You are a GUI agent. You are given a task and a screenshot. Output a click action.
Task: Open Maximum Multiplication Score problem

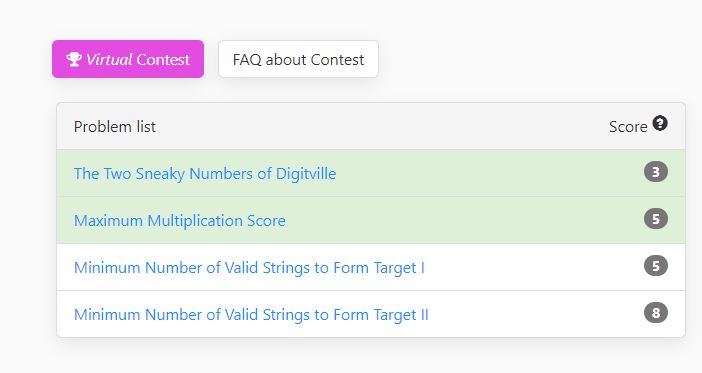point(180,221)
